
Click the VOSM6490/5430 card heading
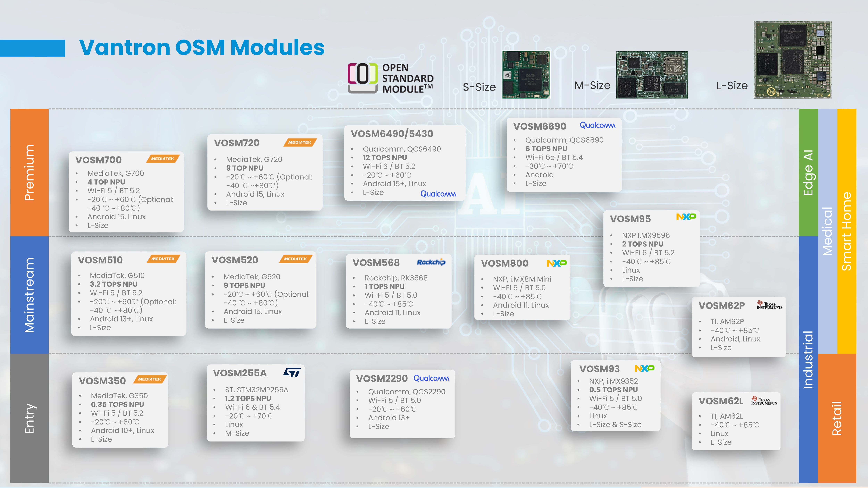392,134
